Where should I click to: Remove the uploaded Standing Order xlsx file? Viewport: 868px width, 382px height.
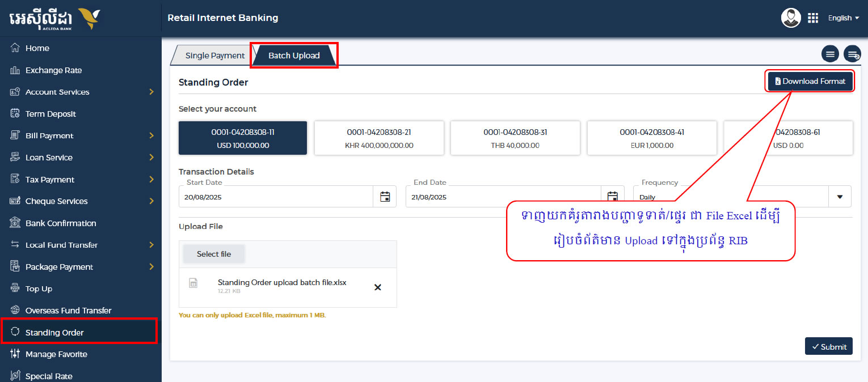pyautogui.click(x=378, y=287)
